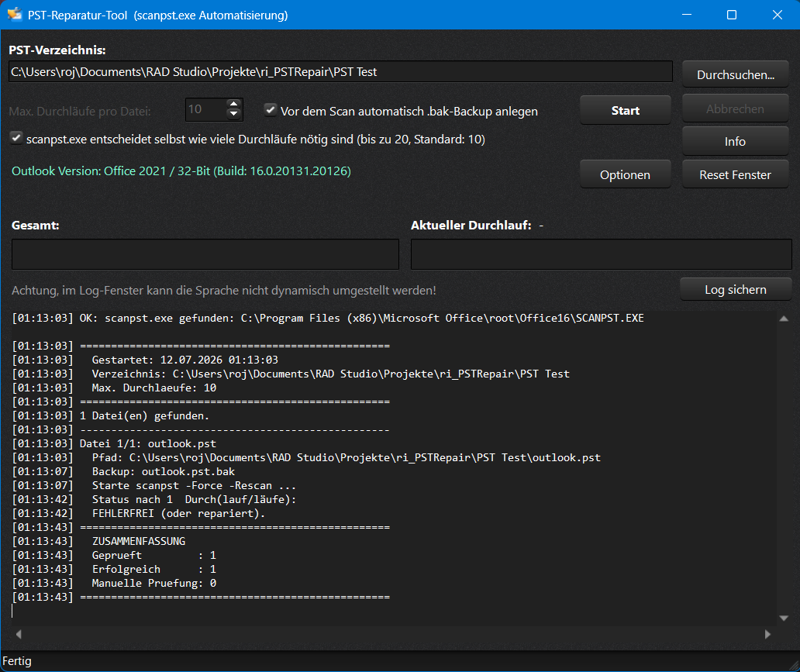Open the Optionen settings
The width and height of the screenshot is (800, 672).
point(625,174)
